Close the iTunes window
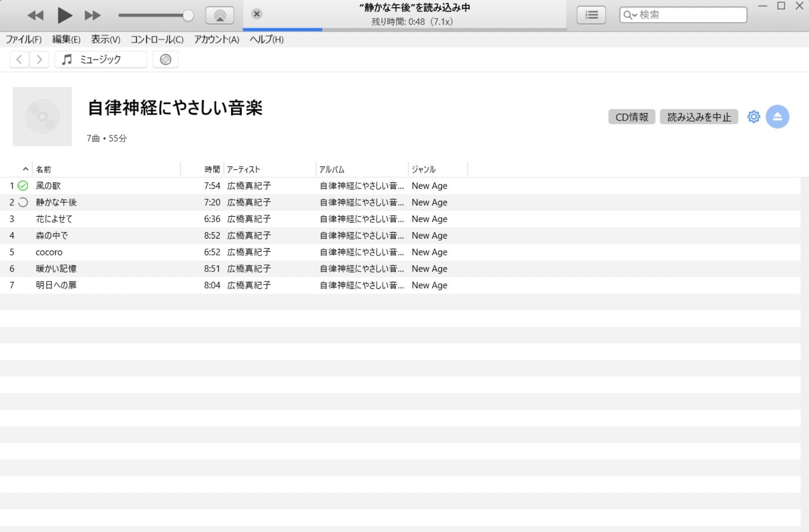Screen dimensions: 809x532 pos(800,6)
